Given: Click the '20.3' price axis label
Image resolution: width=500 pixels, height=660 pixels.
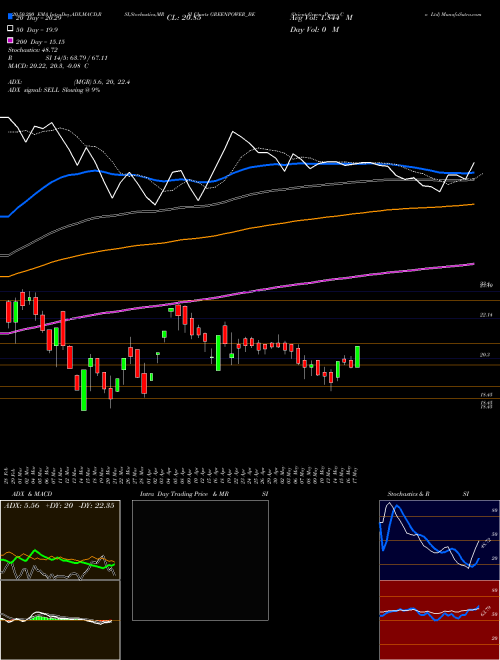Looking at the screenshot, I should coord(484,355).
